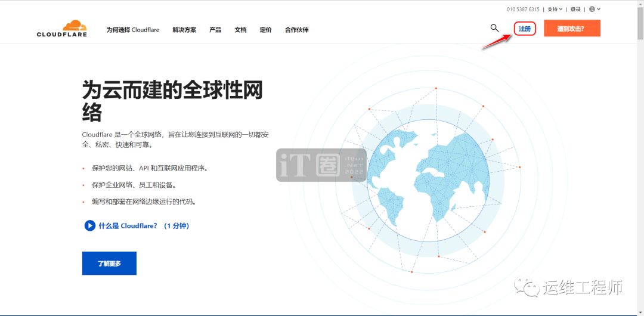644x316 pixels.
Task: Click the 登录 login link
Action: point(576,9)
